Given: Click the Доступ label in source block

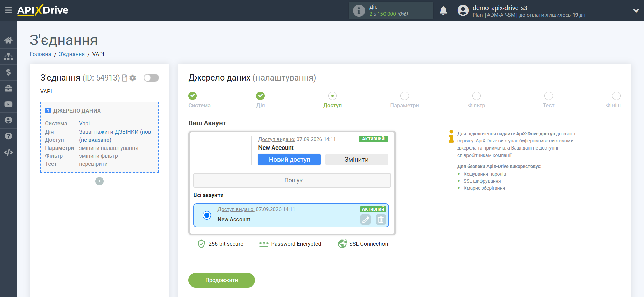Looking at the screenshot, I should (55, 140).
